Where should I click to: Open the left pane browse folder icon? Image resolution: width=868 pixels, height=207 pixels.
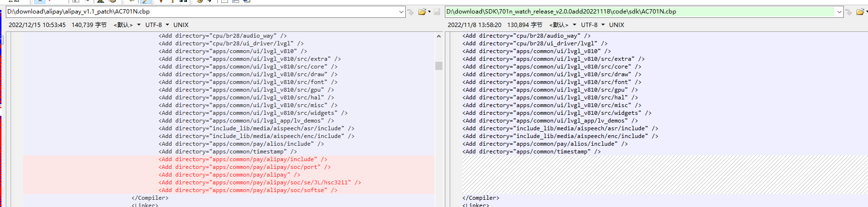422,12
